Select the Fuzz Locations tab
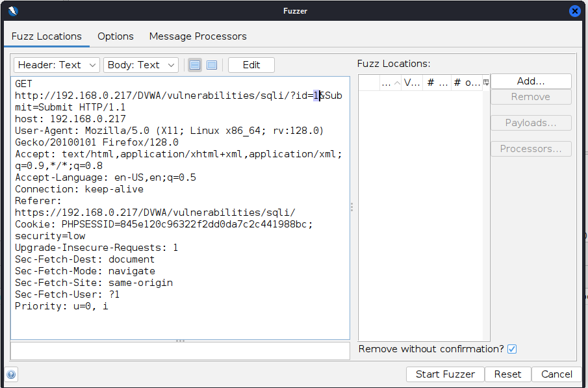Viewport: 588px width, 388px height. 47,36
